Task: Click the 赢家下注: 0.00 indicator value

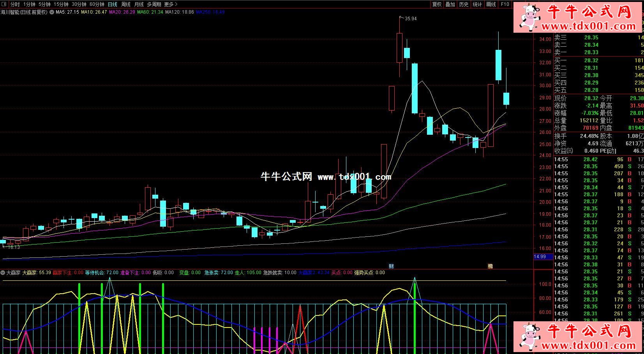Action: 68,273
